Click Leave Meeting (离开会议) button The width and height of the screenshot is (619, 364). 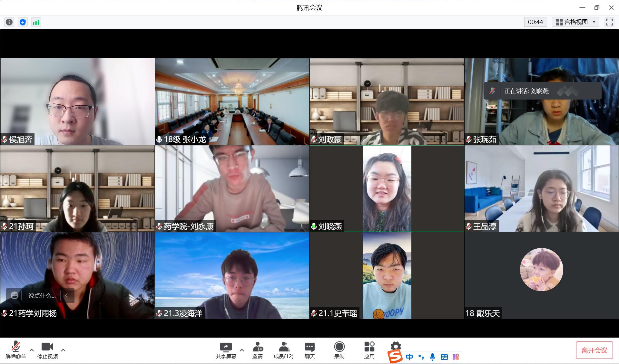pos(594,350)
